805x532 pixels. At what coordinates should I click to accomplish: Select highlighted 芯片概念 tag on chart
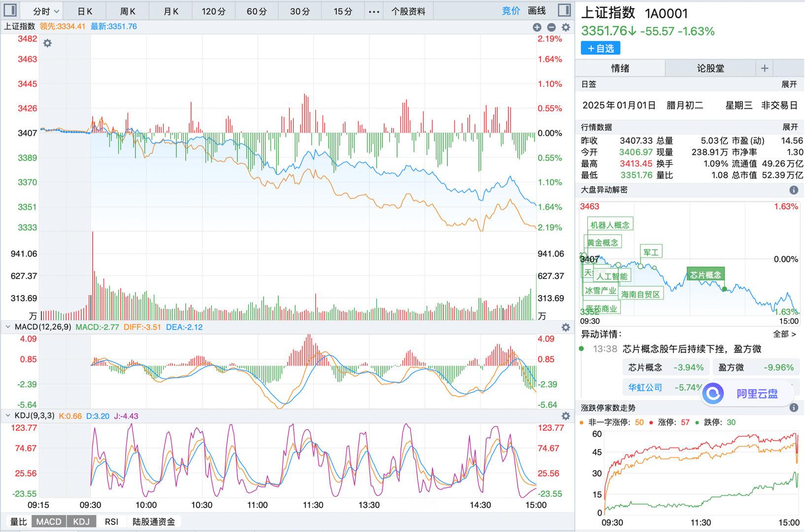tap(705, 275)
